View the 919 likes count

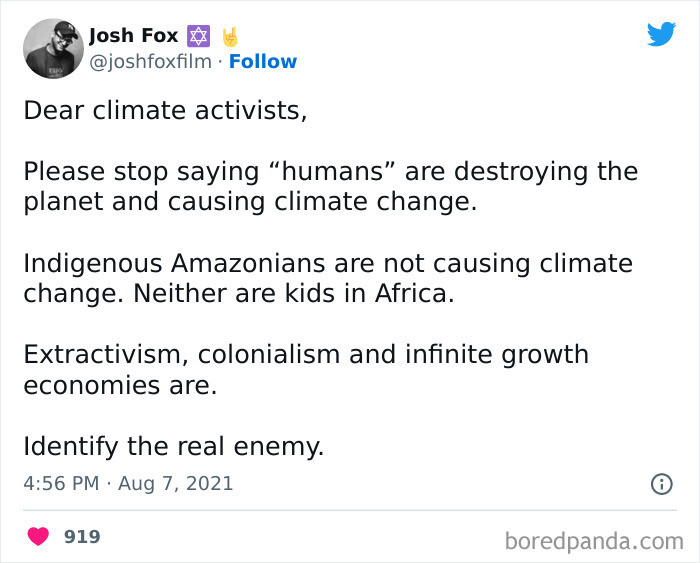pyautogui.click(x=82, y=537)
